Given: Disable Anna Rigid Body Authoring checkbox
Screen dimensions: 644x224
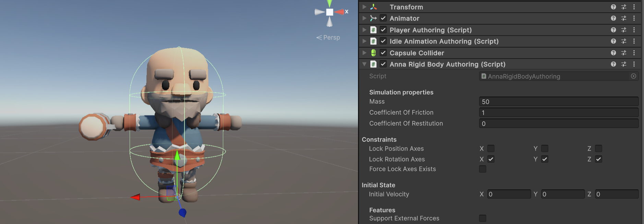Looking at the screenshot, I should (383, 64).
